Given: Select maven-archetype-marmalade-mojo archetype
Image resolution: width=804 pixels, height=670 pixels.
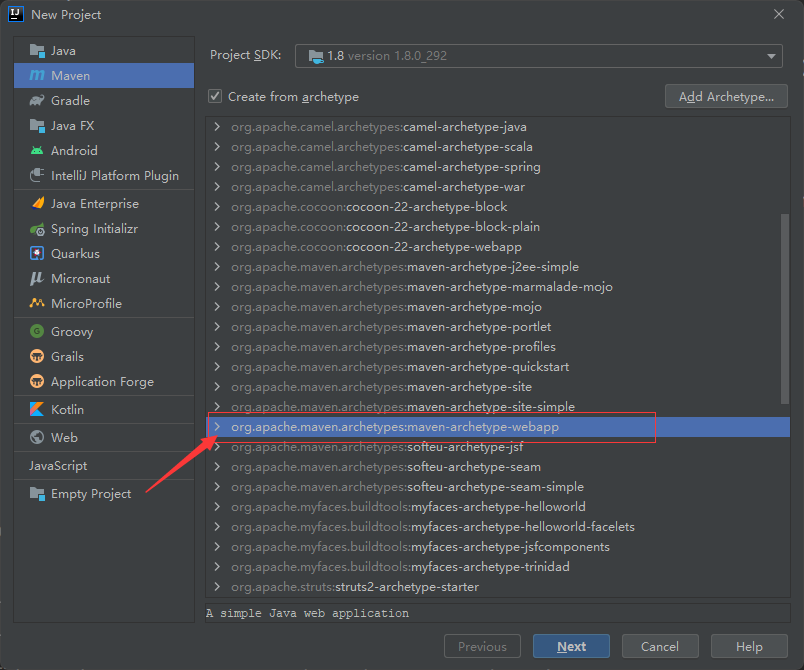Looking at the screenshot, I should 497,287.
